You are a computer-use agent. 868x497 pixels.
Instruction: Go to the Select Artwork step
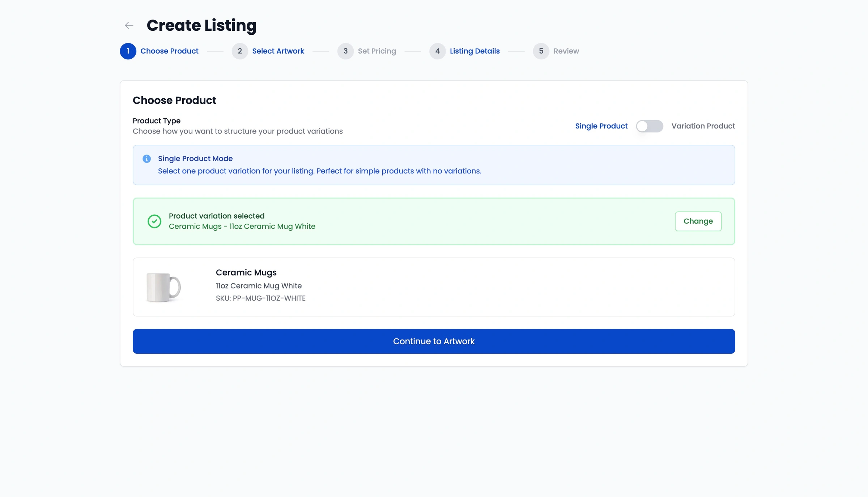(278, 51)
